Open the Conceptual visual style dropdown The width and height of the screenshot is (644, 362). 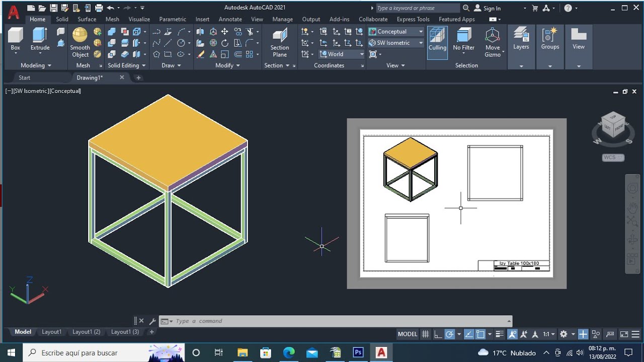pos(396,32)
